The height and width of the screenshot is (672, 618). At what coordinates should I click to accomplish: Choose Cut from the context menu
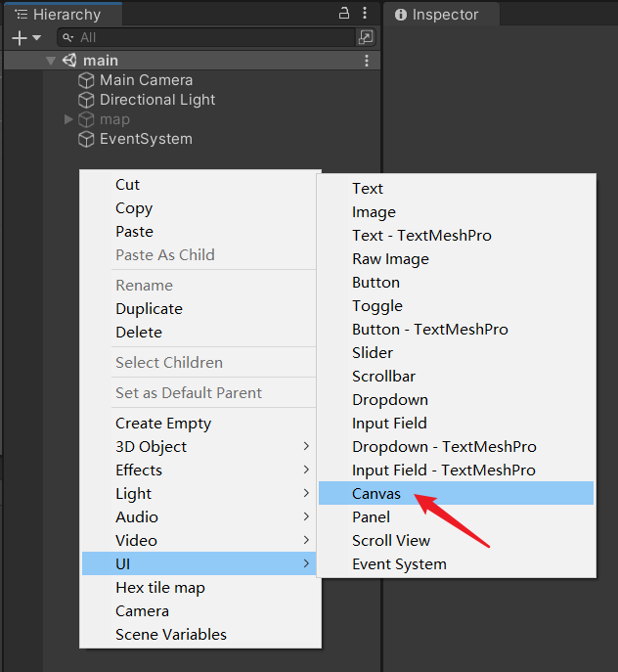[x=199, y=185]
